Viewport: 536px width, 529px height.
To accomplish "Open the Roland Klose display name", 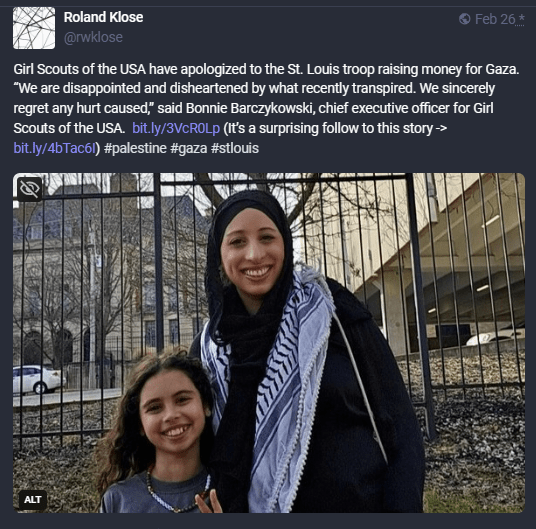I will 103,17.
